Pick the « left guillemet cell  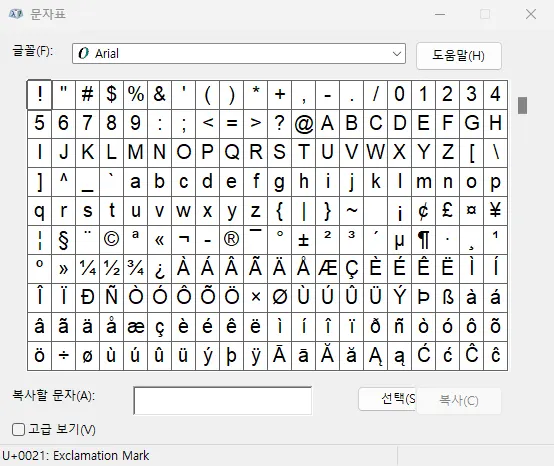pyautogui.click(x=160, y=240)
